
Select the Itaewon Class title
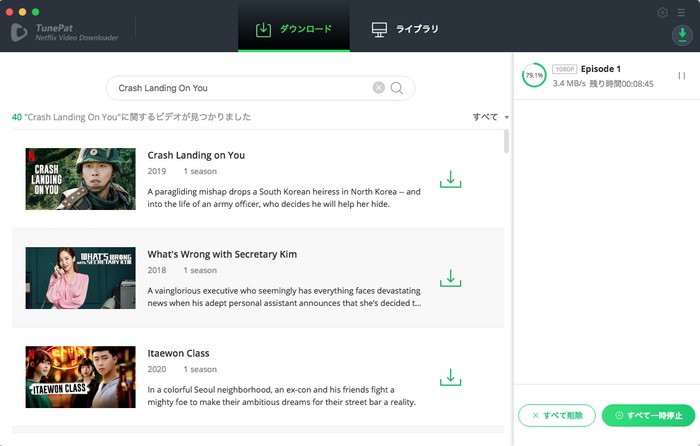click(x=178, y=354)
